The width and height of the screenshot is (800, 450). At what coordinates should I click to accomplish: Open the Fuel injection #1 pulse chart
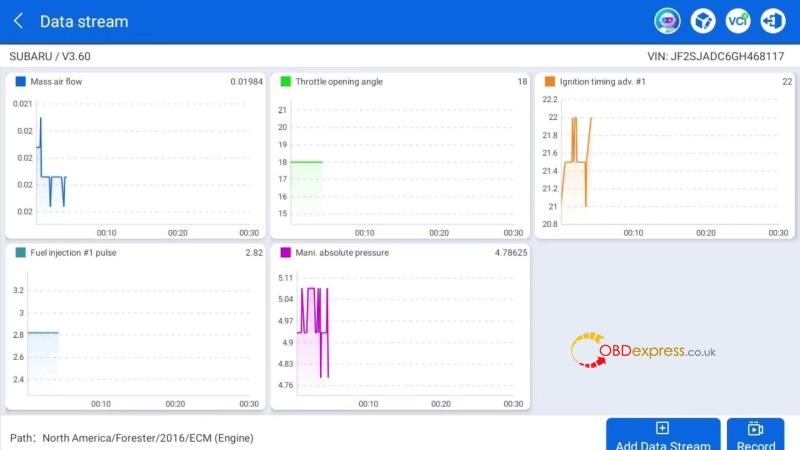click(x=135, y=327)
